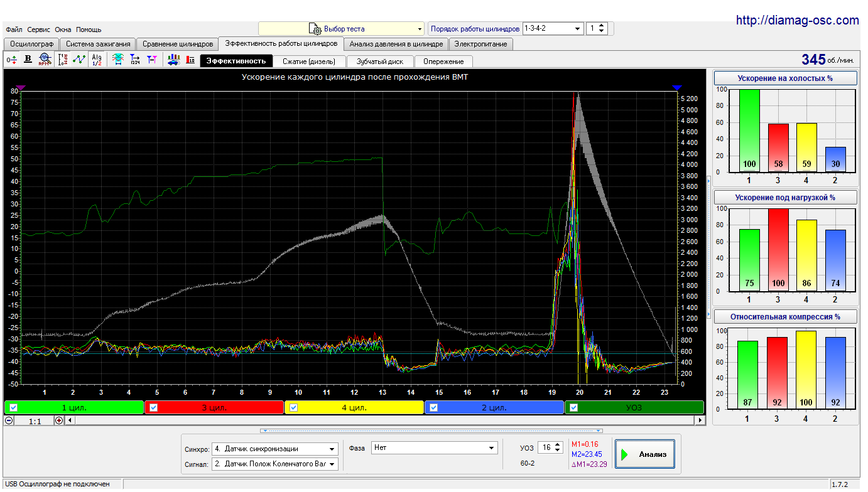Click the zoom in plus icon
Screen dimensions: 868x492
tap(59, 421)
